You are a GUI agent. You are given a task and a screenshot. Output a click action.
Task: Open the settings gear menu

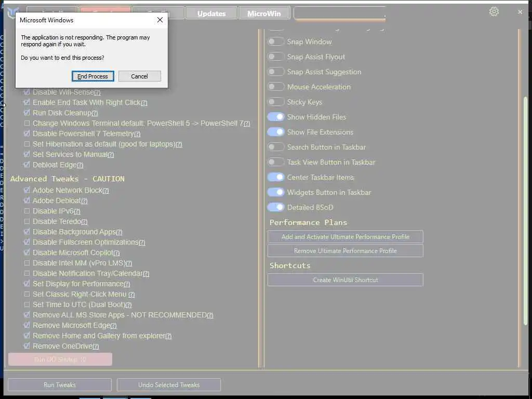(494, 11)
